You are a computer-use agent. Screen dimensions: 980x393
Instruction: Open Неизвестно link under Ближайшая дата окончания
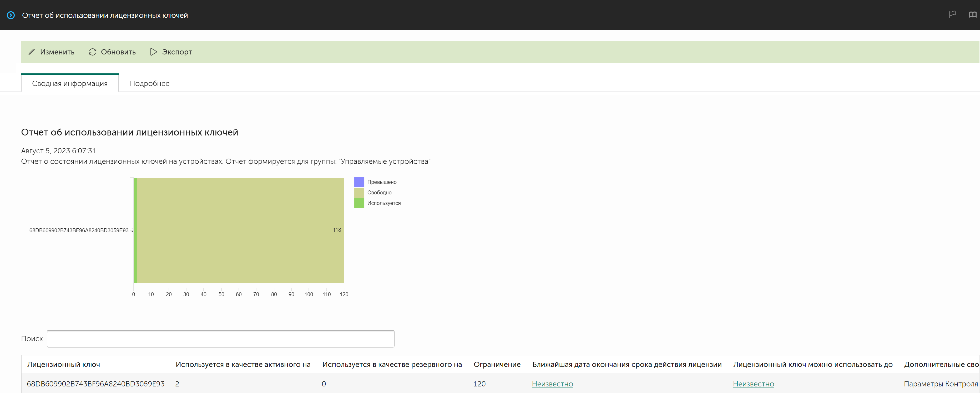point(552,384)
